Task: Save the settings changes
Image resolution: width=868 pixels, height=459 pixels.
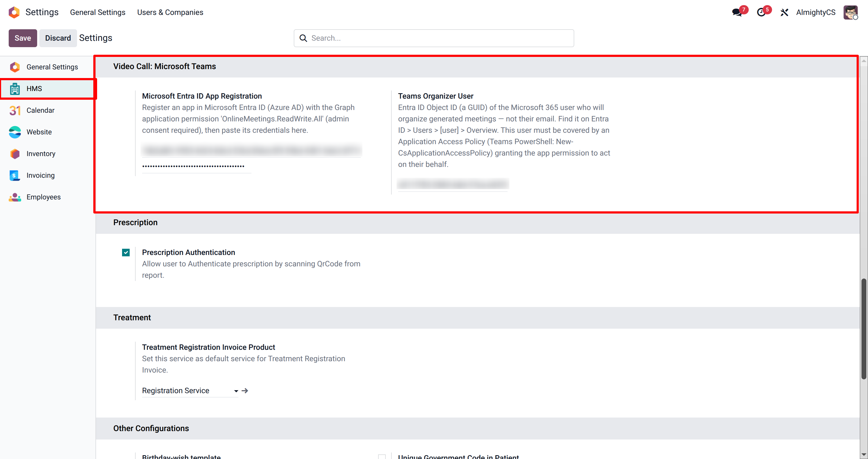Action: [x=23, y=38]
